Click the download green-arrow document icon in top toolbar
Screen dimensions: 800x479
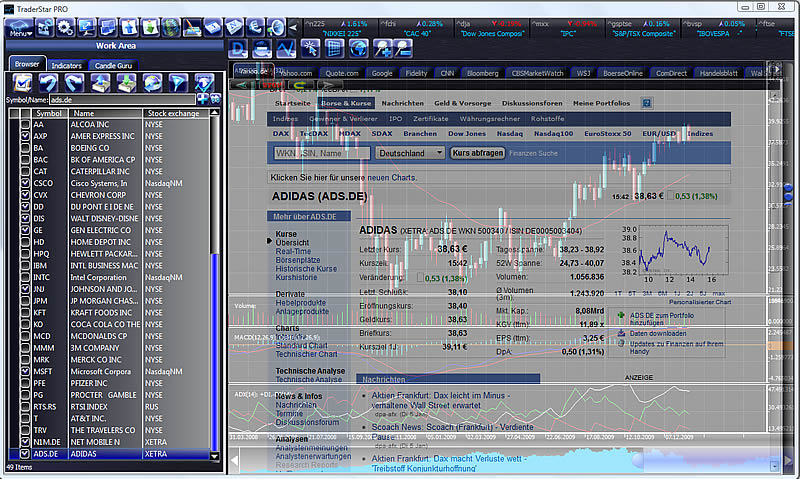[x=150, y=27]
